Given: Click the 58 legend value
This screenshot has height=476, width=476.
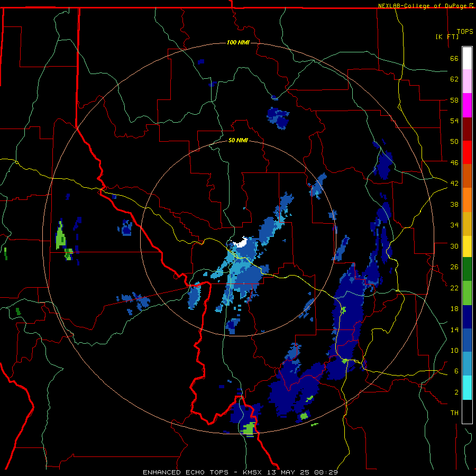Looking at the screenshot, I should pyautogui.click(x=454, y=100).
